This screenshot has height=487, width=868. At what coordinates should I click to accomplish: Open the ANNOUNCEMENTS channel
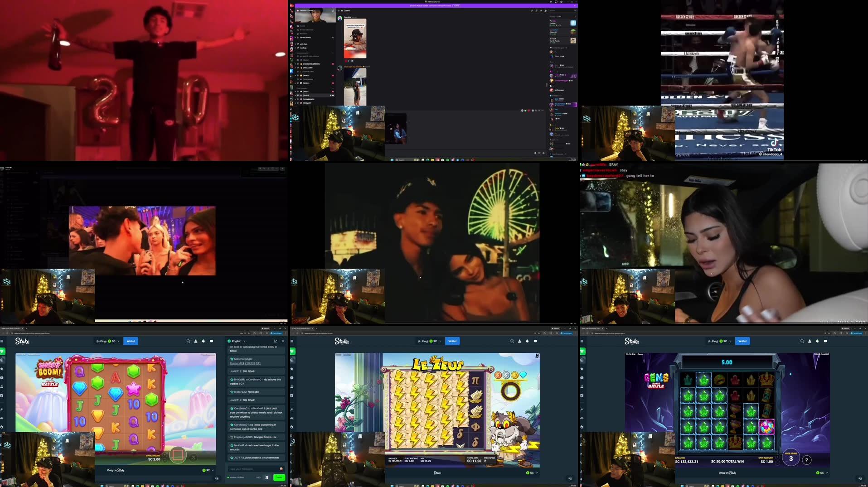[x=311, y=64]
